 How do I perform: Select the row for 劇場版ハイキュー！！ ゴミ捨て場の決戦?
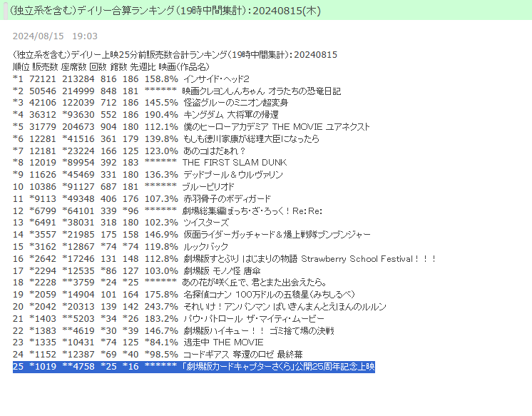pos(173,331)
